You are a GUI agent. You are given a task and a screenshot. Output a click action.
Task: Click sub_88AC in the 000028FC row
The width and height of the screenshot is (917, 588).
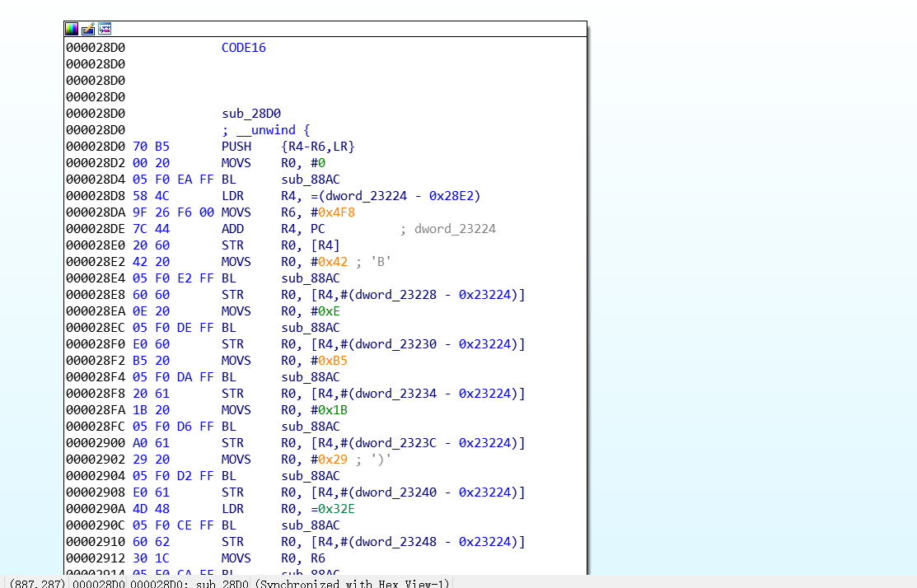[x=311, y=427]
